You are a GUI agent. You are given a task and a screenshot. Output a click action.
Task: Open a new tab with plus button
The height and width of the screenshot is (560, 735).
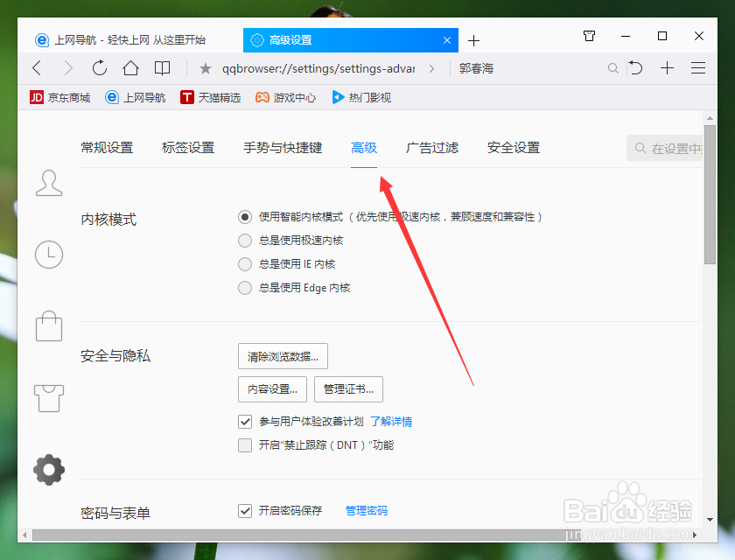click(x=473, y=41)
